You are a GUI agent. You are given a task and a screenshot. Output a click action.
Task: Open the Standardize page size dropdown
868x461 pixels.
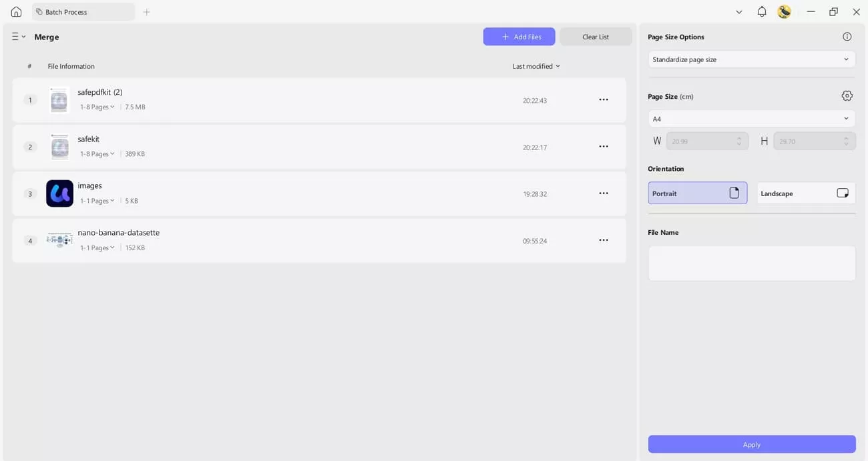[751, 59]
